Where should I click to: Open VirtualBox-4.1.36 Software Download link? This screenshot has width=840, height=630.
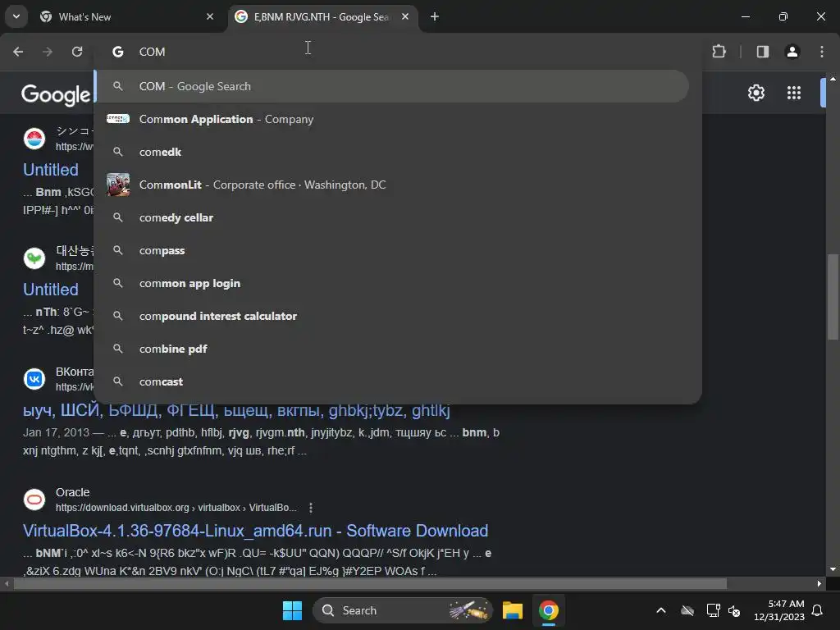tap(256, 531)
